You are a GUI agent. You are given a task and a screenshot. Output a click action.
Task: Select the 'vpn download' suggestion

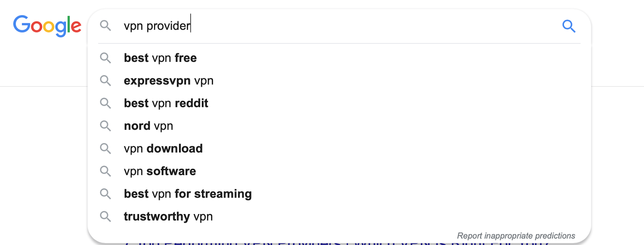tap(163, 148)
